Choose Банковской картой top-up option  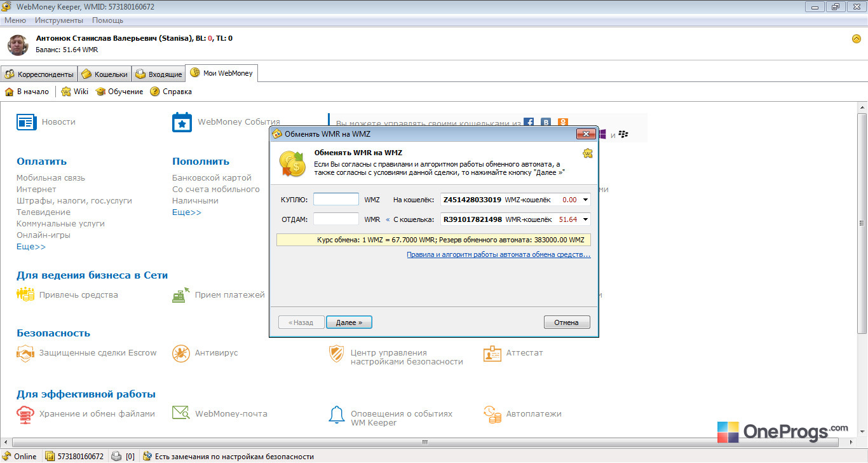pos(212,178)
